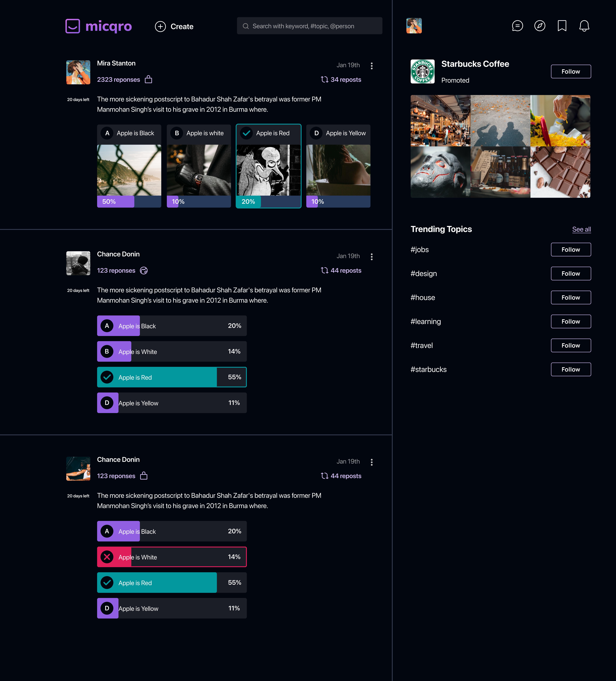The height and width of the screenshot is (681, 616).
Task: Choose Apple is White 14% in second poll
Action: [172, 351]
